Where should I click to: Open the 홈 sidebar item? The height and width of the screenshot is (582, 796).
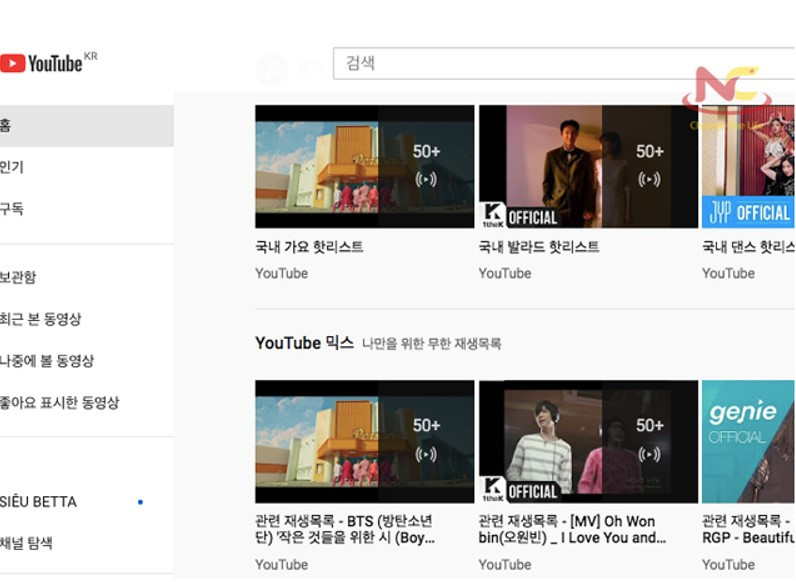87,126
